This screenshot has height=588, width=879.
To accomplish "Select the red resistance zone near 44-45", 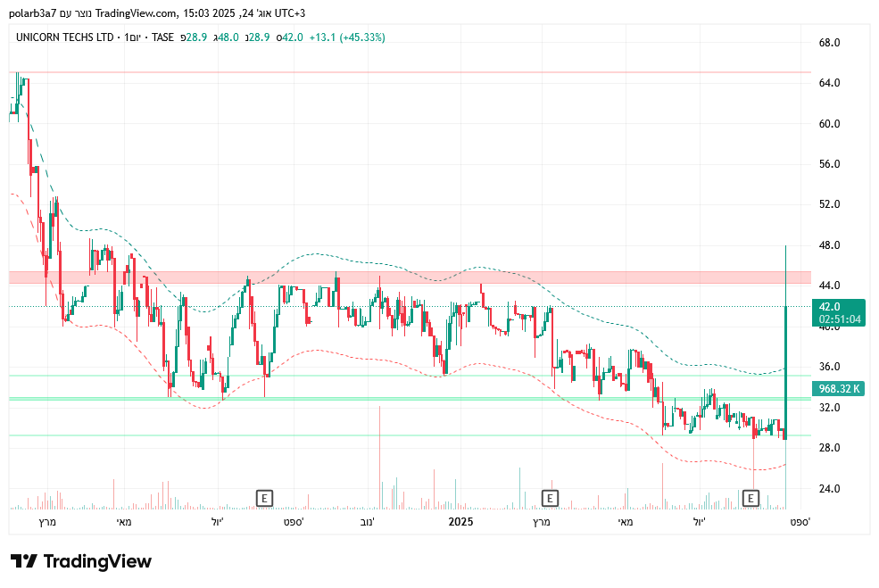I will [x=410, y=277].
